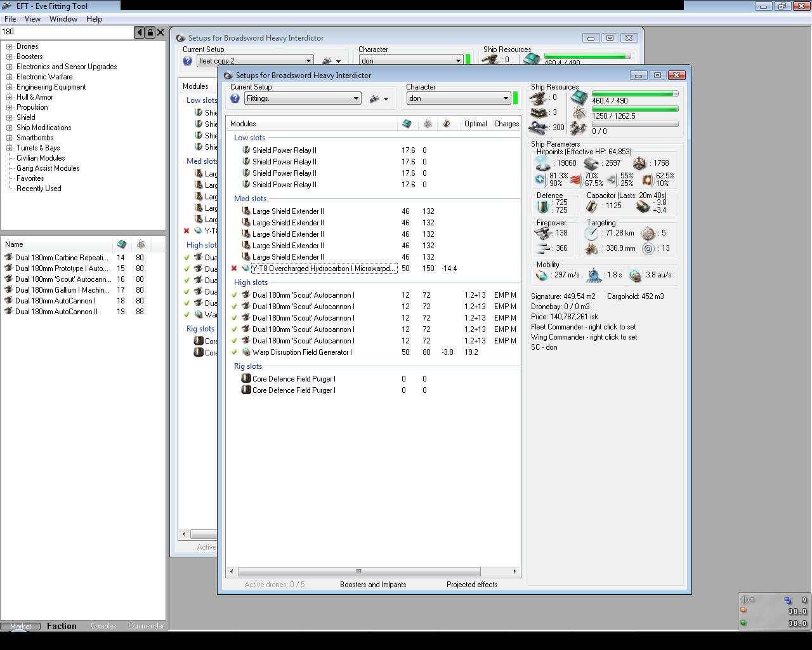Toggle the market search lock button
This screenshot has height=650, width=812.
click(150, 32)
